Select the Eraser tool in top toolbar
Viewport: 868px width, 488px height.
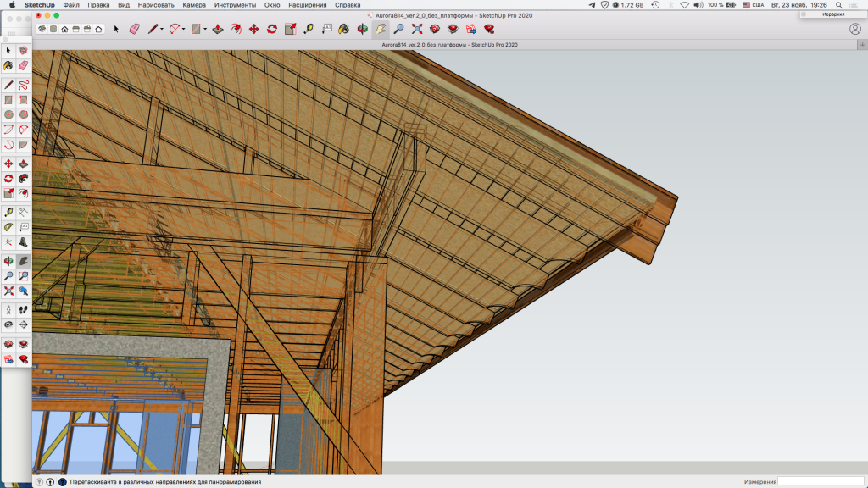pos(135,29)
